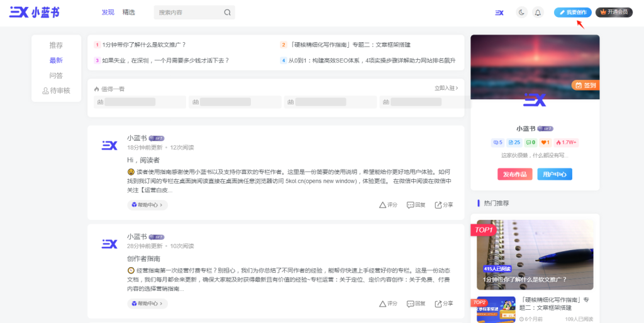Open the Hi，阅读者 post title
644x323 pixels.
click(x=143, y=160)
